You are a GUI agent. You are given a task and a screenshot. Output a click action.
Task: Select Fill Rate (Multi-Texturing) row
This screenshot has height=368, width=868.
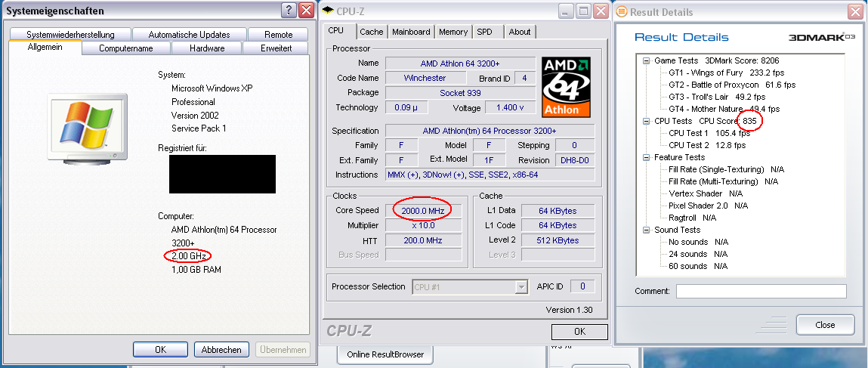(x=723, y=181)
